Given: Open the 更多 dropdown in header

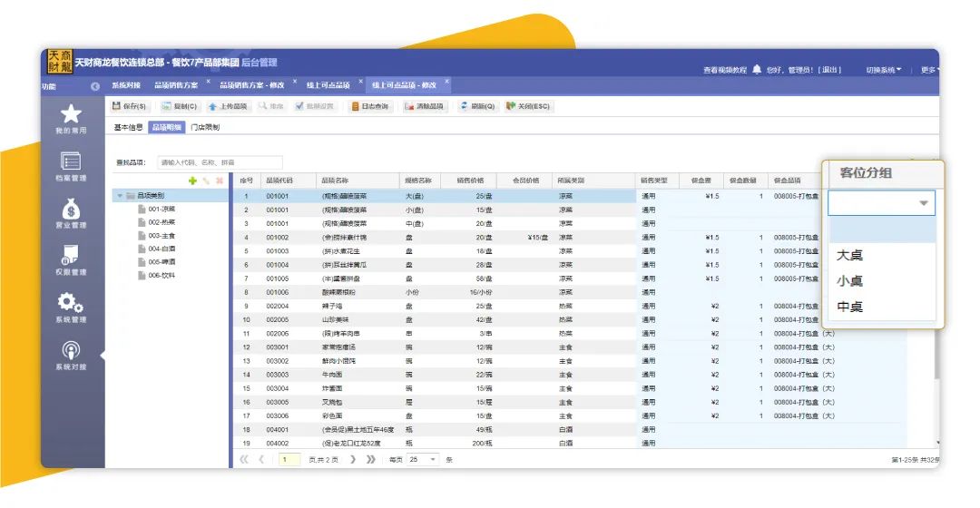Looking at the screenshot, I should pos(930,70).
